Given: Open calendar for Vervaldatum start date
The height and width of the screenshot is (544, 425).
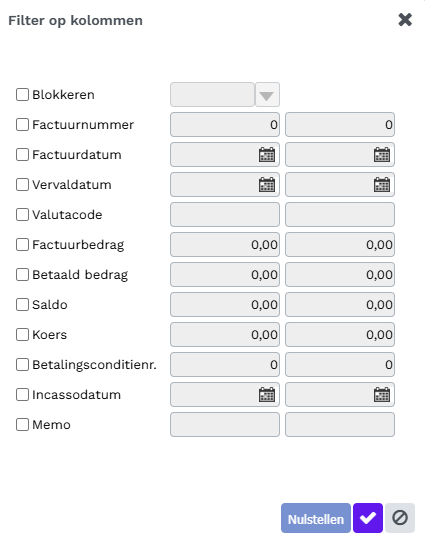Looking at the screenshot, I should click(x=267, y=185).
